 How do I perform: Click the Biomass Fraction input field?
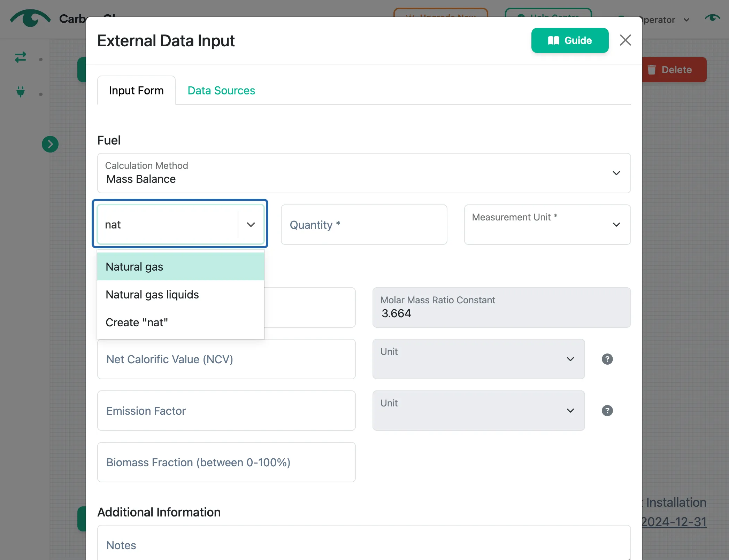226,462
